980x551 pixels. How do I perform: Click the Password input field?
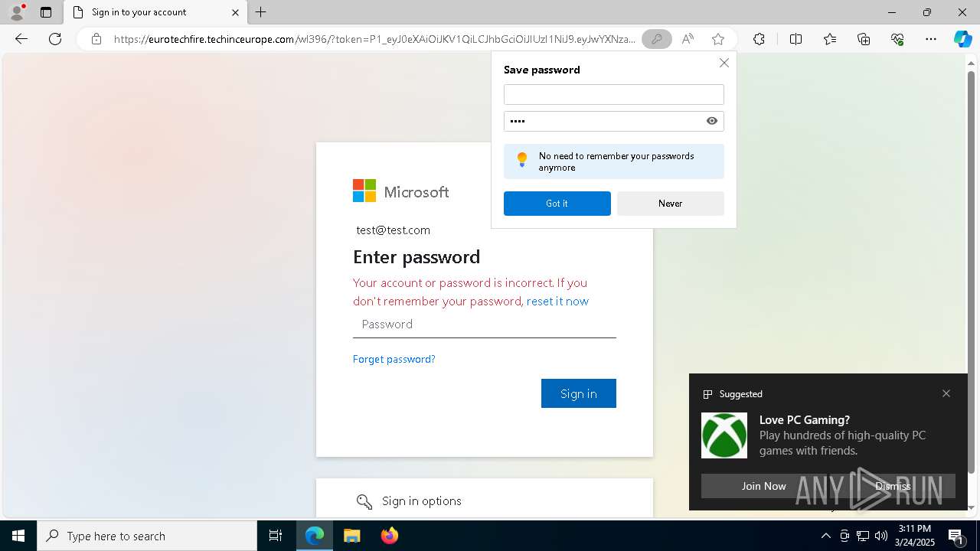pos(484,324)
